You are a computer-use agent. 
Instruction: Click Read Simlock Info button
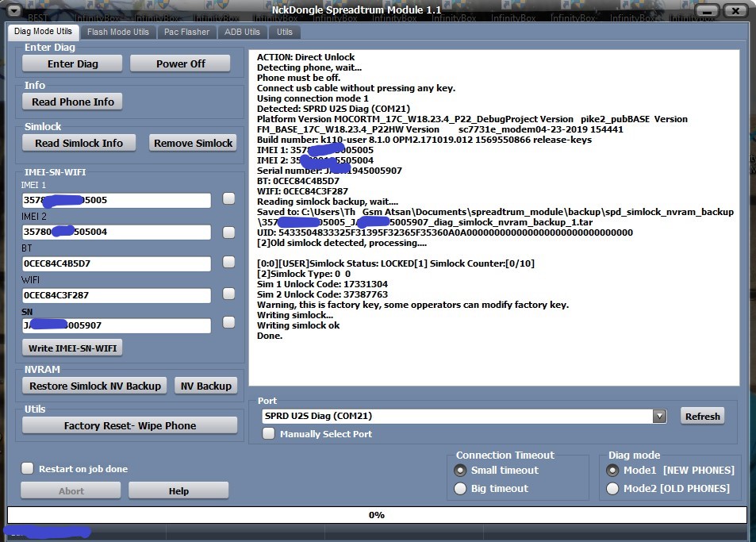tap(79, 143)
